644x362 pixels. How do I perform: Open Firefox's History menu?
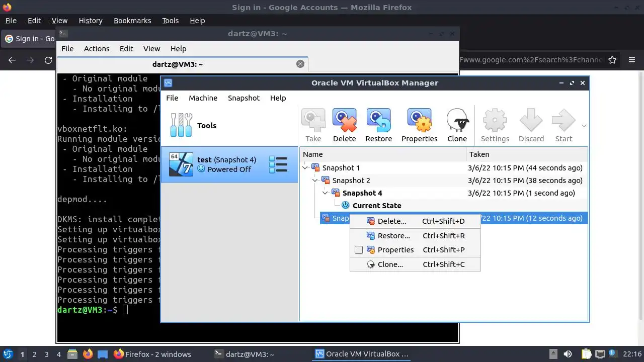tap(91, 21)
